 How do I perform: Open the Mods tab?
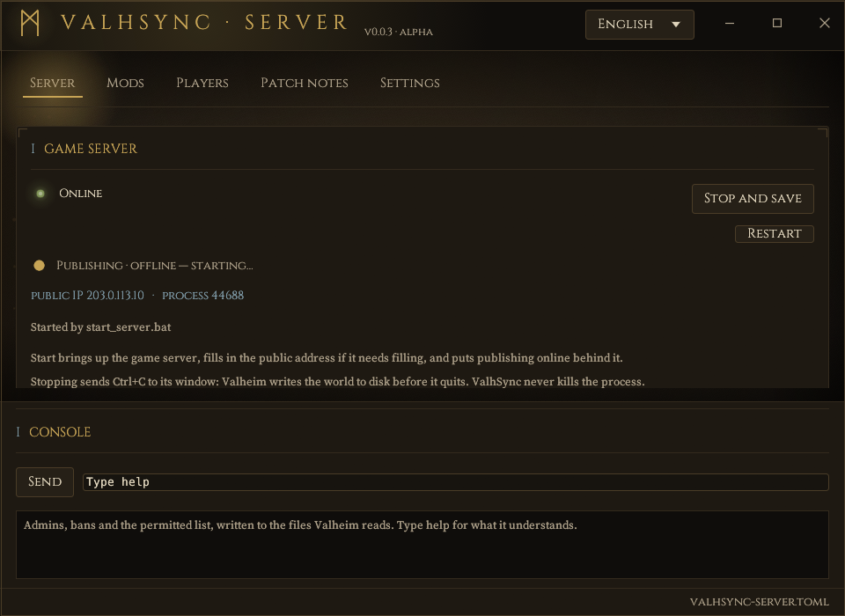tap(125, 83)
